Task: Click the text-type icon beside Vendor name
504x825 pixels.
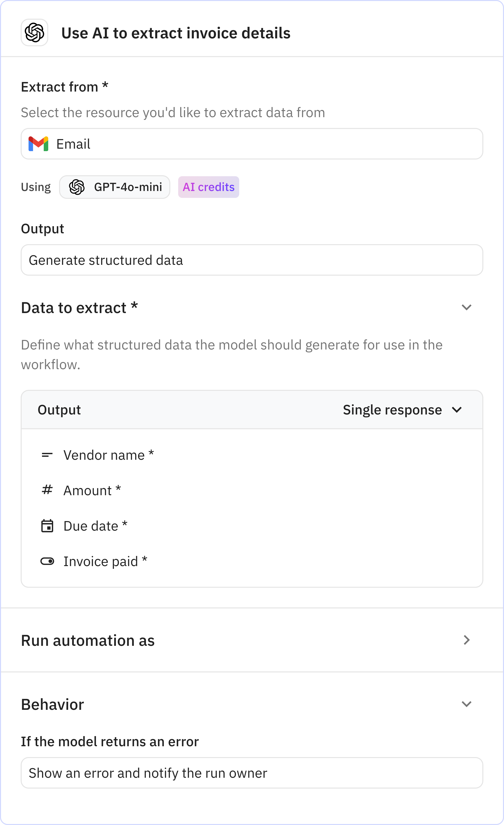Action: [47, 455]
